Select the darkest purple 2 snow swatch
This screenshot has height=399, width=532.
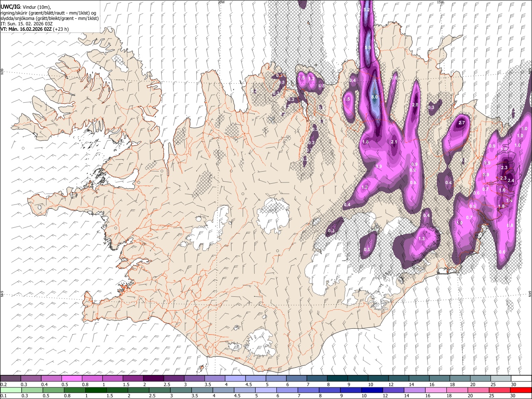[x=153, y=378]
